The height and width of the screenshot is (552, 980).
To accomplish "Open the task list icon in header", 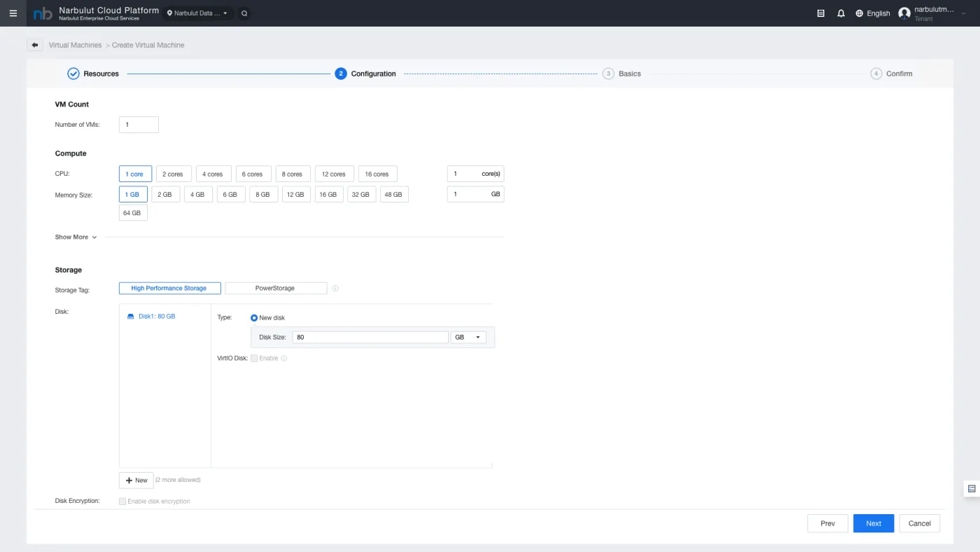I will (821, 13).
